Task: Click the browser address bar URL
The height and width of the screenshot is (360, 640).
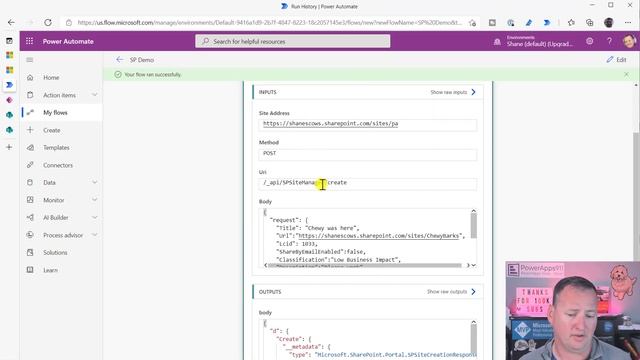Action: [269, 22]
